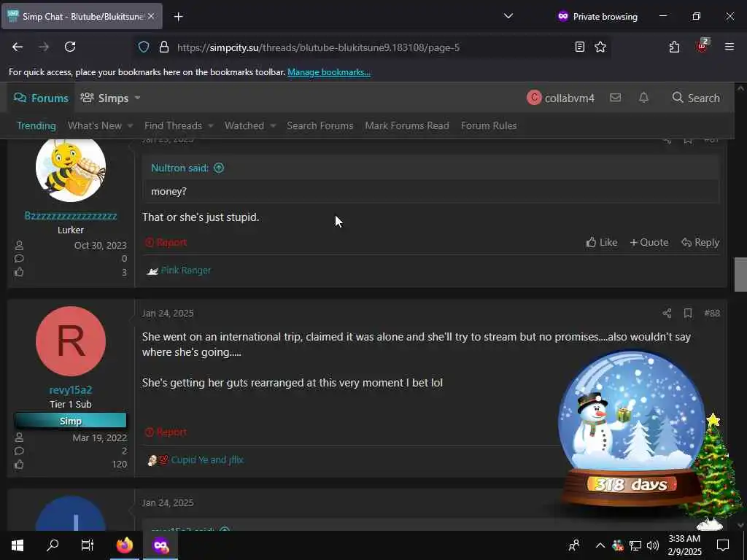
Task: Open Find Threads link
Action: tap(173, 125)
